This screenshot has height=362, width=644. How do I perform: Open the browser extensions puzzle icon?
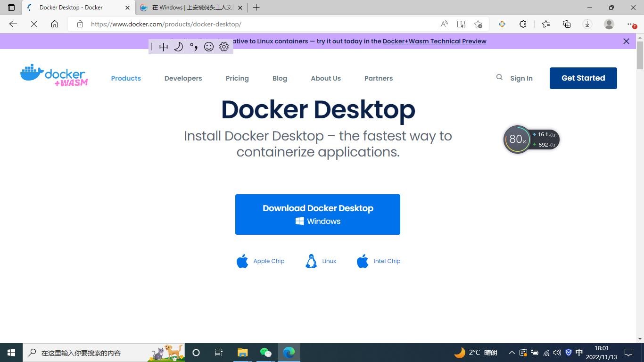coord(523,24)
